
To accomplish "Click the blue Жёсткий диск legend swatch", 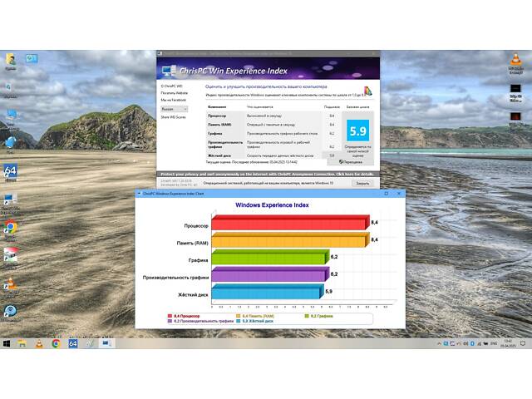I will (239, 321).
